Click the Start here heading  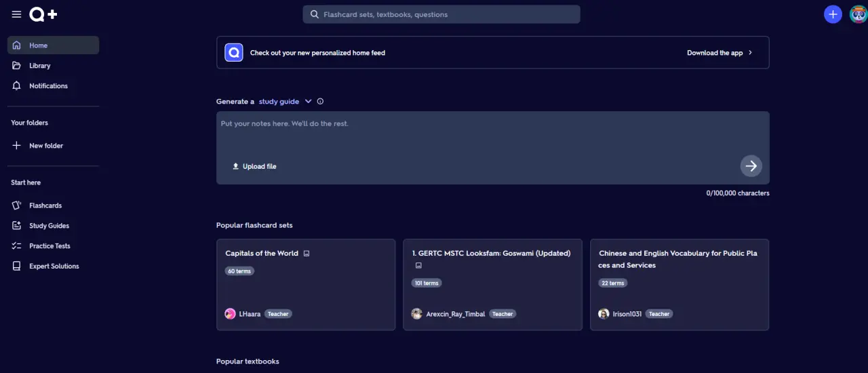coord(26,182)
